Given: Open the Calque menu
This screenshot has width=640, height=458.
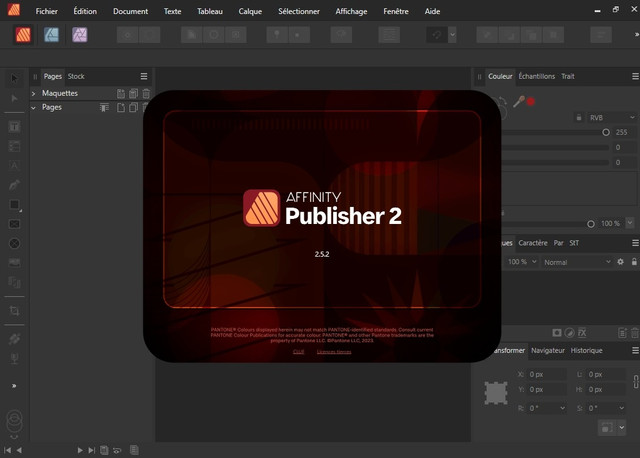Looking at the screenshot, I should coord(250,11).
